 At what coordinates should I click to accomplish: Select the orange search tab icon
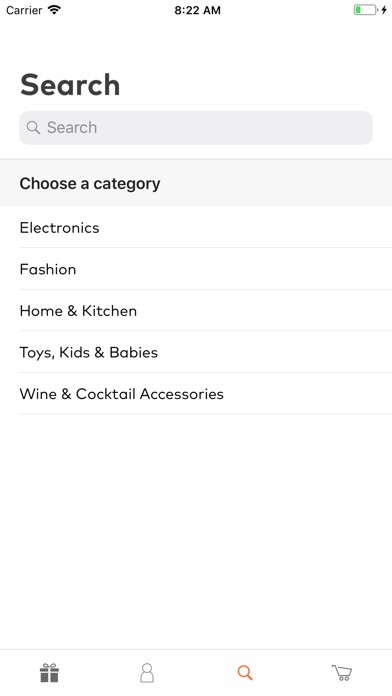click(x=245, y=672)
